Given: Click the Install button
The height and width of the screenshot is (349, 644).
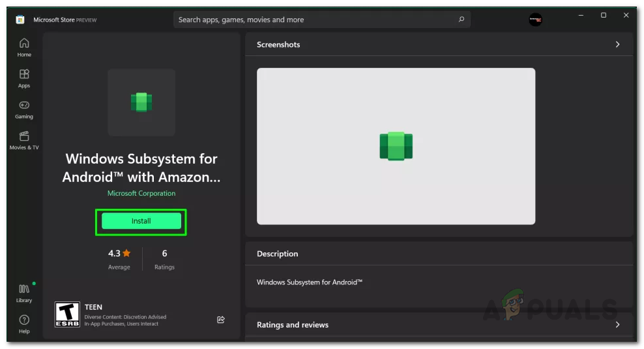Looking at the screenshot, I should coord(141,221).
